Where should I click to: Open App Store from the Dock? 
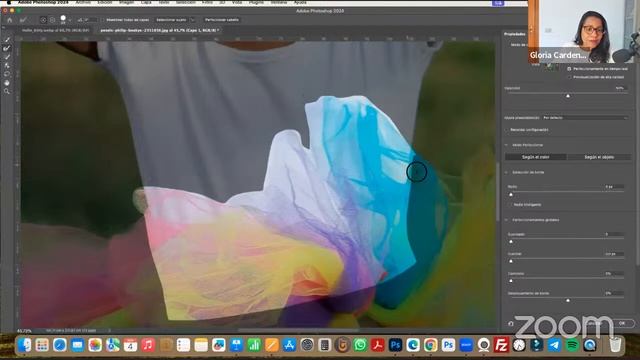click(289, 345)
